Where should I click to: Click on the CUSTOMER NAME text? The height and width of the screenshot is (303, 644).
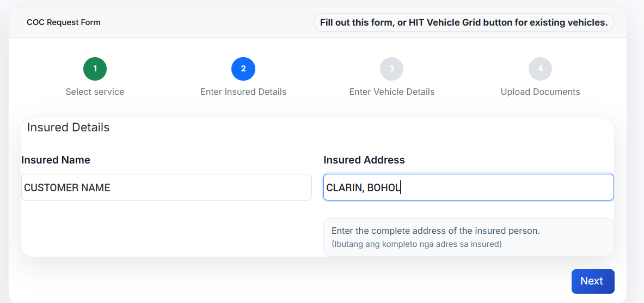(x=67, y=187)
